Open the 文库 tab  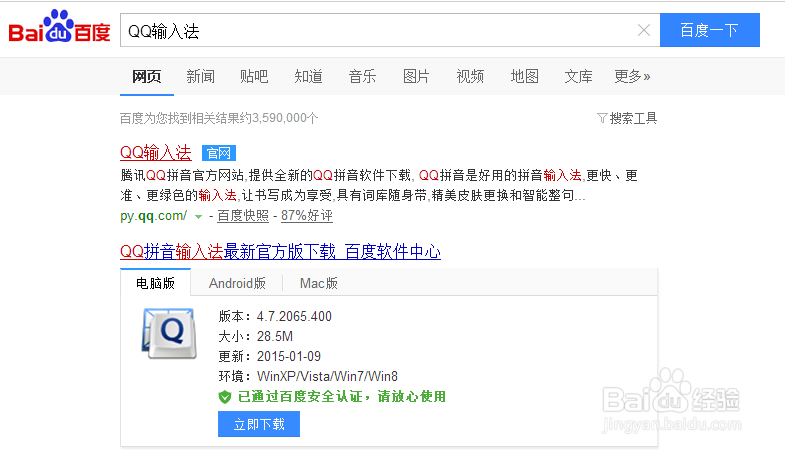[578, 77]
